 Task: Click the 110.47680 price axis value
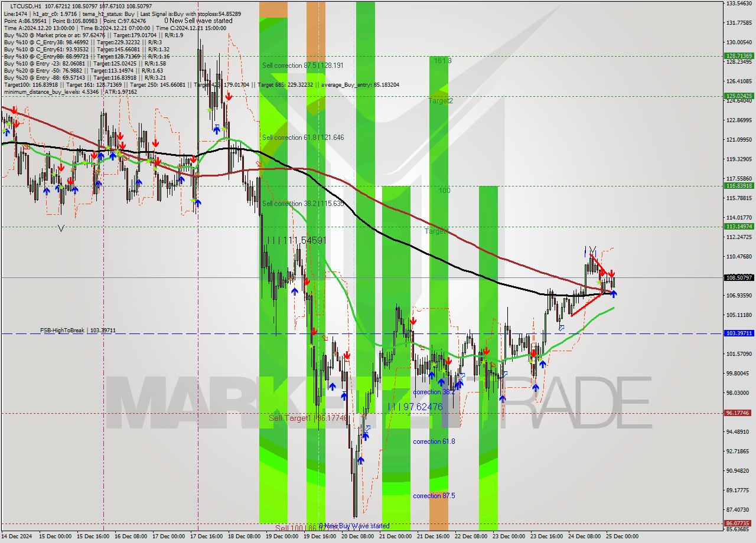pyautogui.click(x=739, y=257)
